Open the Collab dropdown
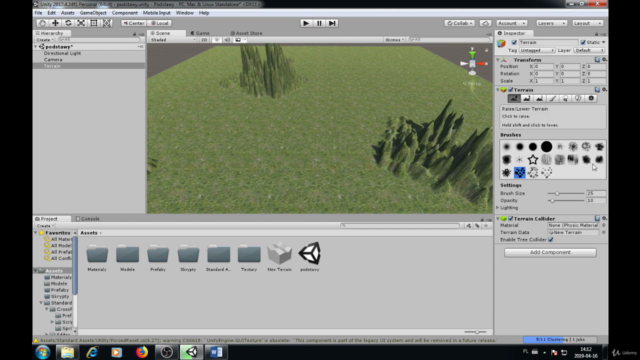Image resolution: width=640 pixels, height=360 pixels. (x=460, y=23)
